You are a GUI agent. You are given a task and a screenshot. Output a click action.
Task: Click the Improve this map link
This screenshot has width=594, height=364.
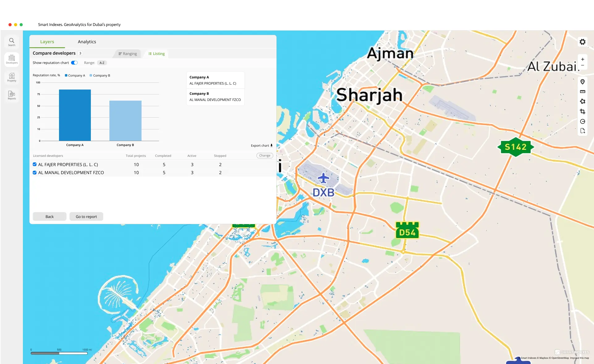coord(579,358)
